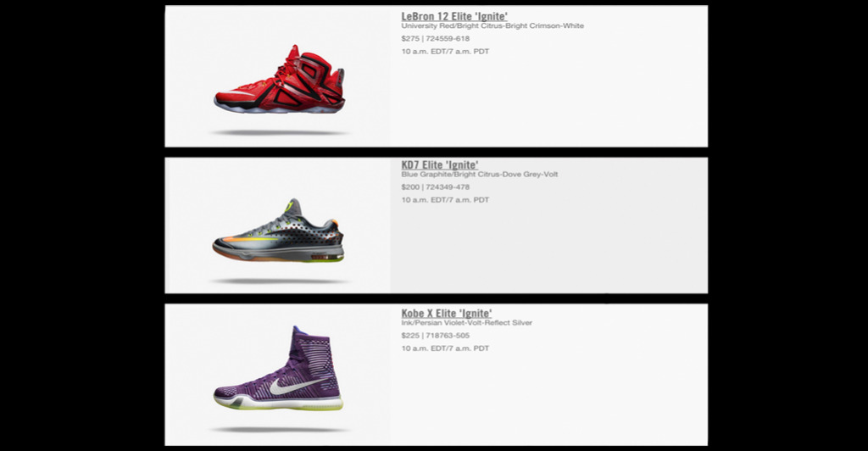This screenshot has width=868, height=451.
Task: Select the red LeBron 12 shoe image
Action: tap(280, 79)
